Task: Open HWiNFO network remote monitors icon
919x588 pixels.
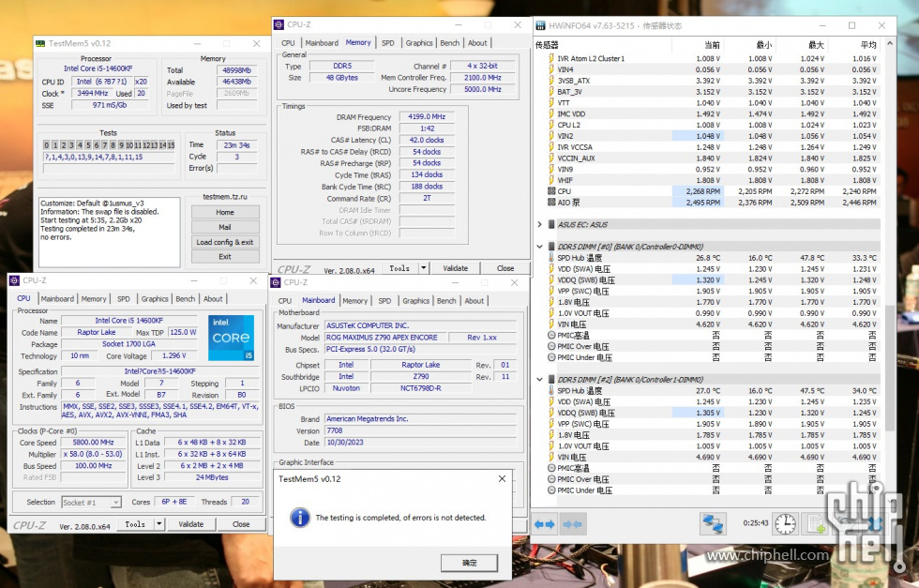Action: pyautogui.click(x=714, y=523)
